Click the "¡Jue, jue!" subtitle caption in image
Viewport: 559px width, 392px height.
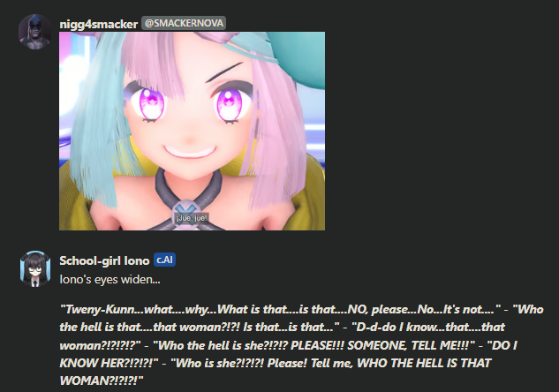coord(192,218)
